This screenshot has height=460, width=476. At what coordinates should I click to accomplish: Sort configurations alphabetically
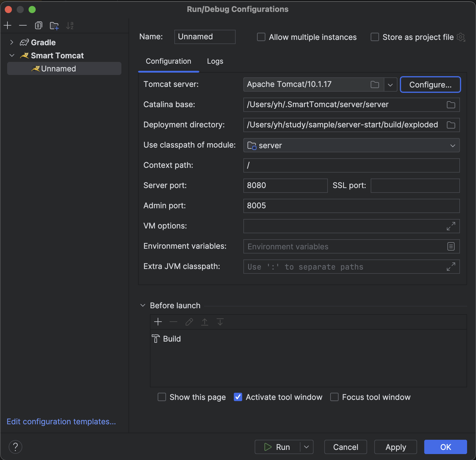tap(70, 26)
